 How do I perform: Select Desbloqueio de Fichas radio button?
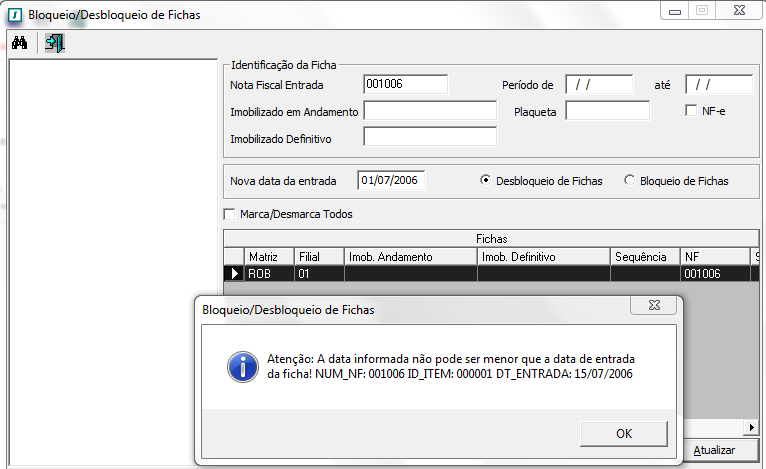(485, 180)
